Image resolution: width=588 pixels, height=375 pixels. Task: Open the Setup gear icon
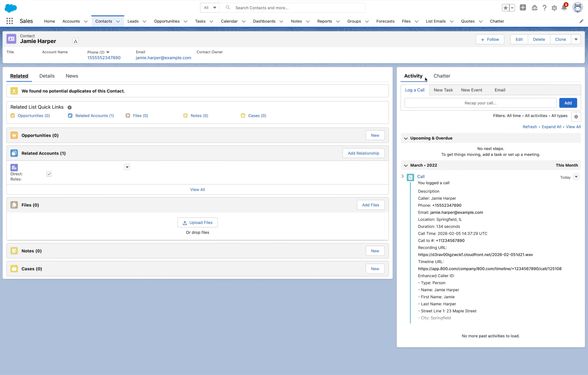(x=554, y=8)
